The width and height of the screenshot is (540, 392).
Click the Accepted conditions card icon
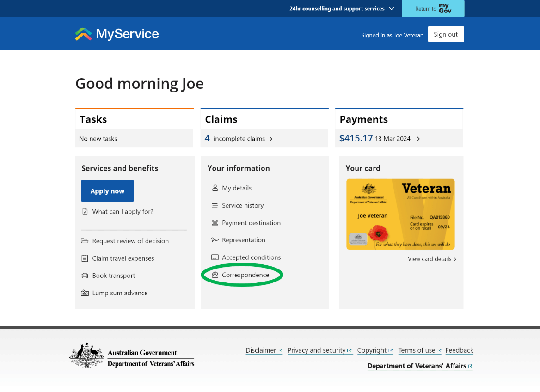(215, 257)
